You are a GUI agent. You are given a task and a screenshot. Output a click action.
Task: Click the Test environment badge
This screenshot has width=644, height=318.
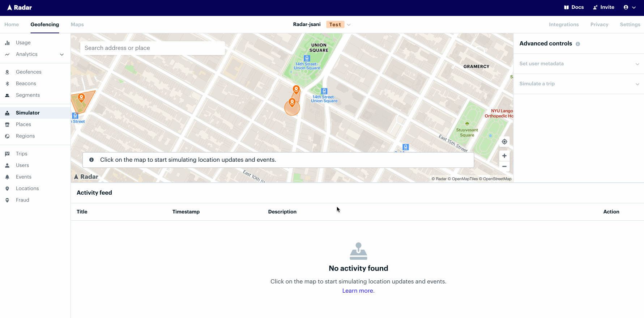[x=335, y=25]
